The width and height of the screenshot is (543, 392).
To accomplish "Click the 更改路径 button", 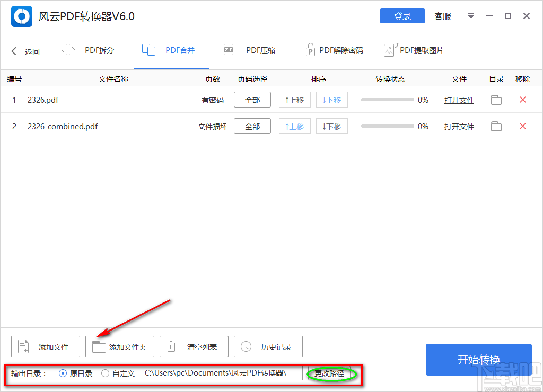I will pos(329,373).
